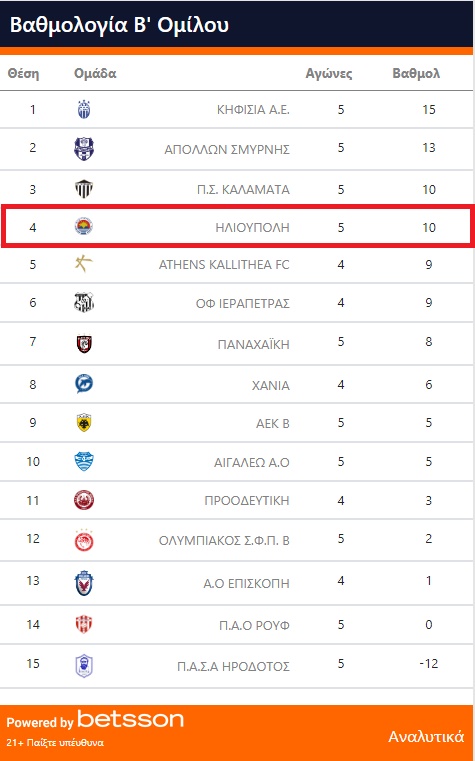Screen dimensions: 475x761
Task: Click the ΗΛΙΟΥΠΟΛΗ team crest
Action: (84, 226)
